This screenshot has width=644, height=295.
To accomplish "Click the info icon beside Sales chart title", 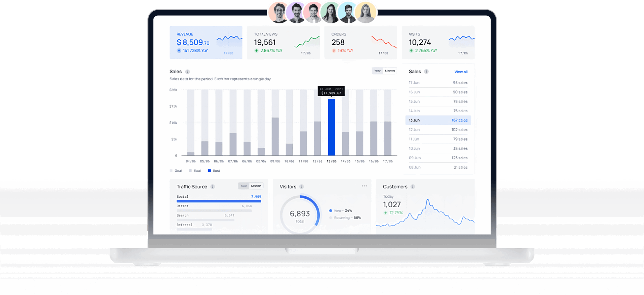I will point(187,72).
